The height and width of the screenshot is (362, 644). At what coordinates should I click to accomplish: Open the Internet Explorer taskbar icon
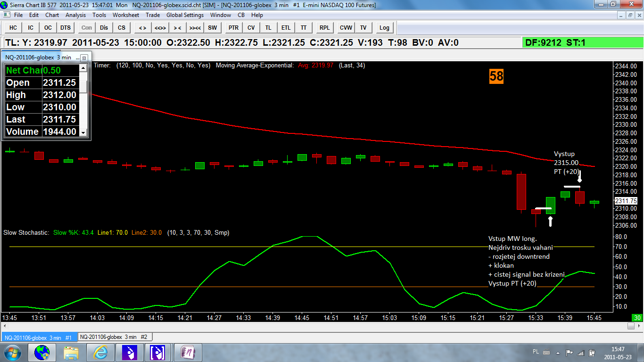click(x=100, y=352)
